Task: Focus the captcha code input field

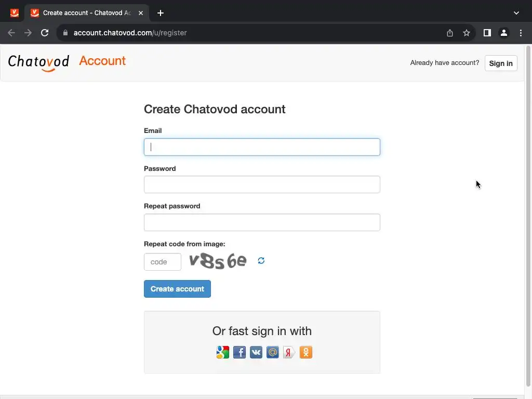Action: tap(162, 262)
